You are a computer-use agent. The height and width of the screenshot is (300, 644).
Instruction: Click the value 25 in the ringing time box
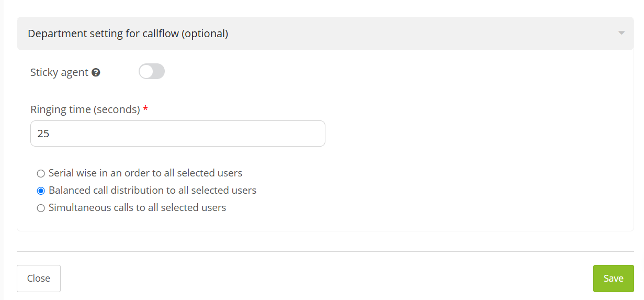pyautogui.click(x=43, y=134)
